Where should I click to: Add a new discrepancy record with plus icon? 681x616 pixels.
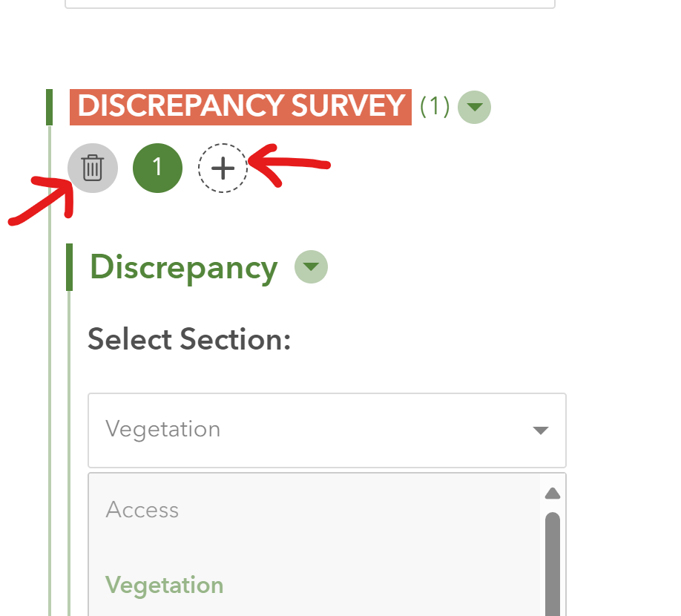[x=223, y=168]
